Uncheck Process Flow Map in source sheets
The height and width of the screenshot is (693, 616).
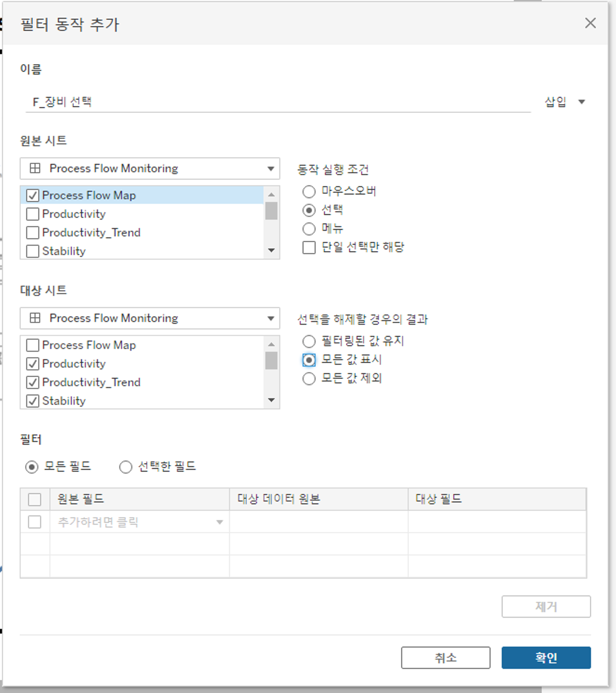(33, 195)
